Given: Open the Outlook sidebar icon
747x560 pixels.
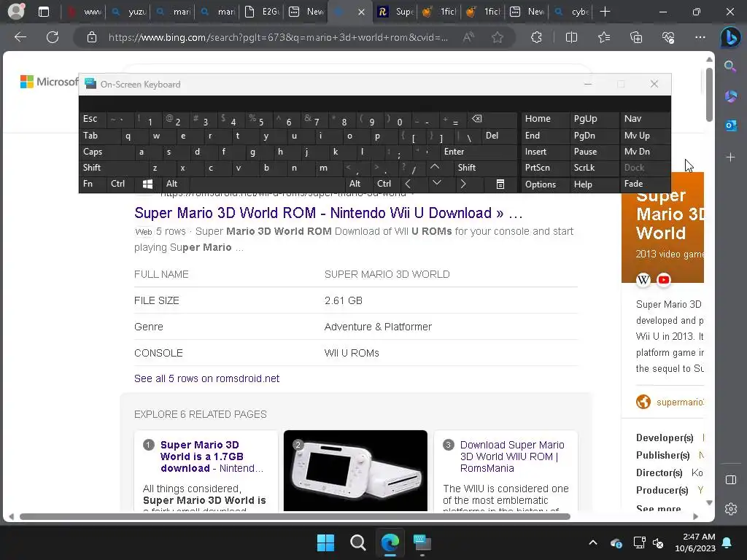Looking at the screenshot, I should tap(730, 125).
